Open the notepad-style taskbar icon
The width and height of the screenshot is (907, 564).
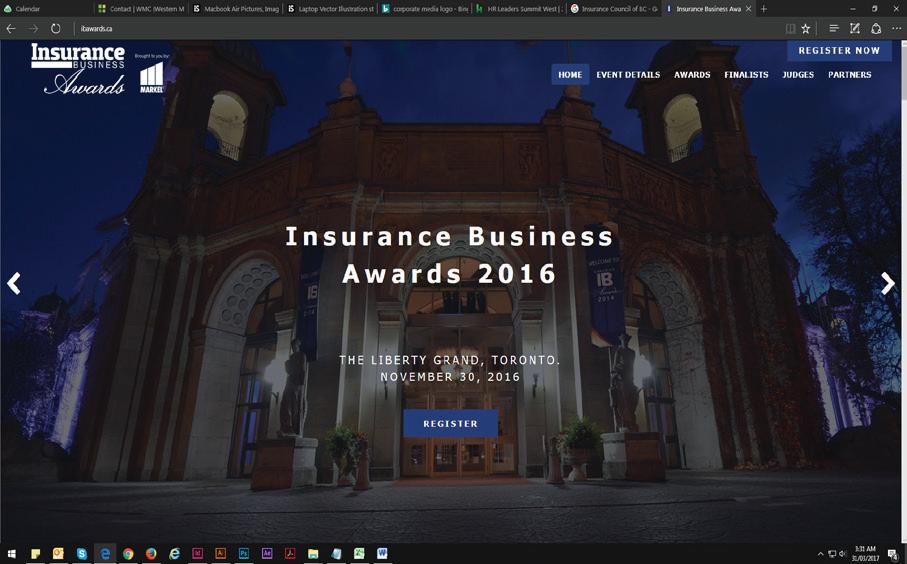pos(336,554)
